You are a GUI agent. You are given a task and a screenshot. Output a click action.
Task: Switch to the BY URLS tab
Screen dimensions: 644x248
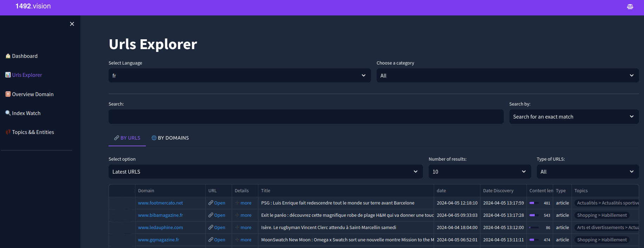[x=127, y=138]
